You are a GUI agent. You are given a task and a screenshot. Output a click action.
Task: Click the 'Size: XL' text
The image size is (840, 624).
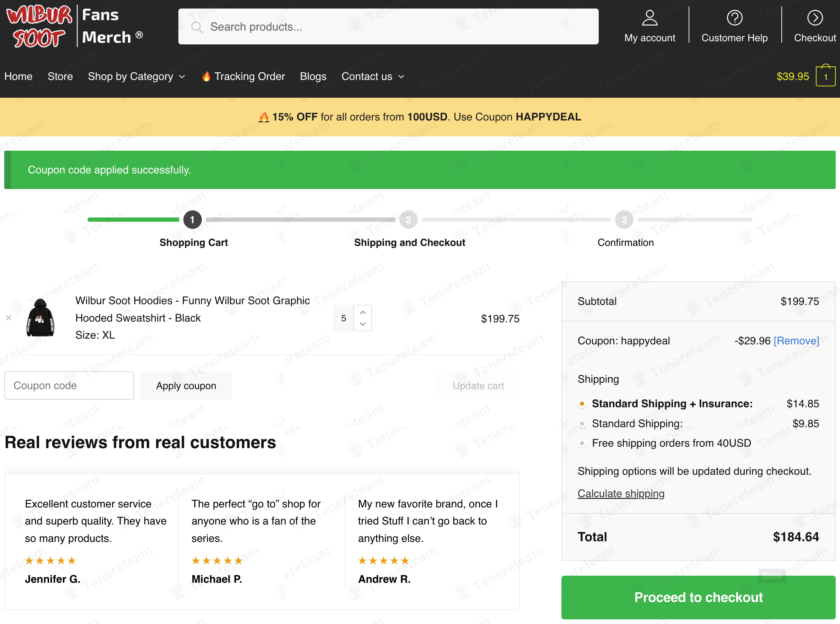pos(95,335)
